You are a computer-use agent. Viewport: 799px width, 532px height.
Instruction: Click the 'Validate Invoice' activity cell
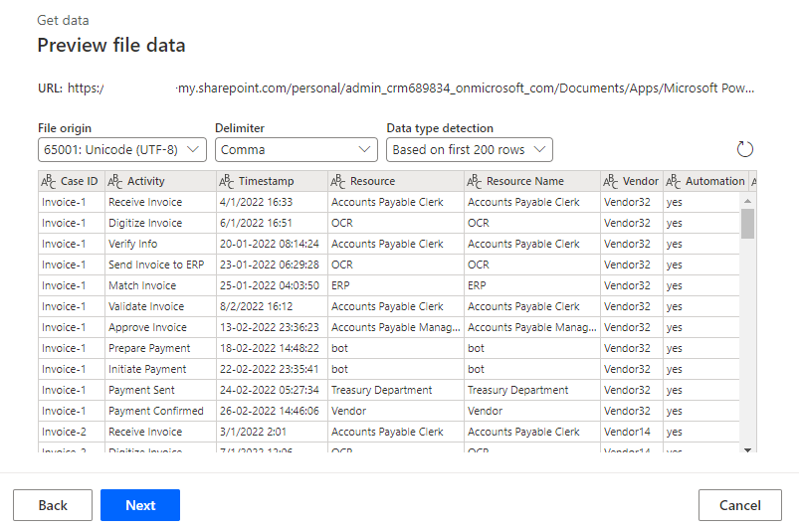[160, 306]
